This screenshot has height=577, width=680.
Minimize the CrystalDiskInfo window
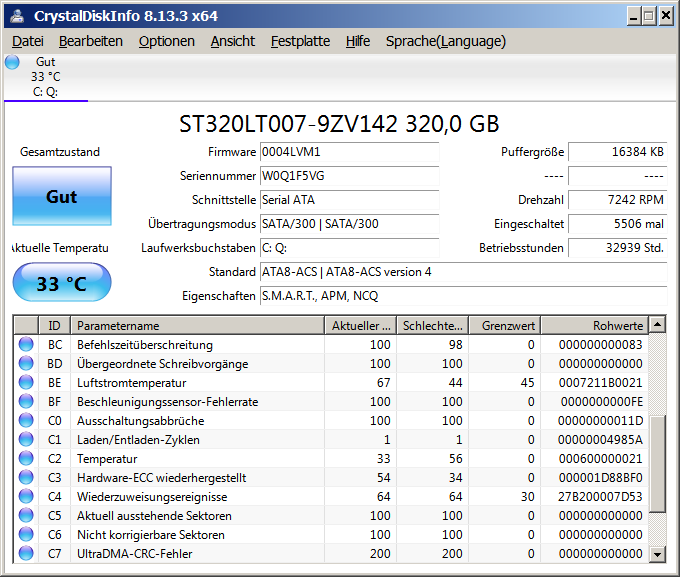coord(634,16)
